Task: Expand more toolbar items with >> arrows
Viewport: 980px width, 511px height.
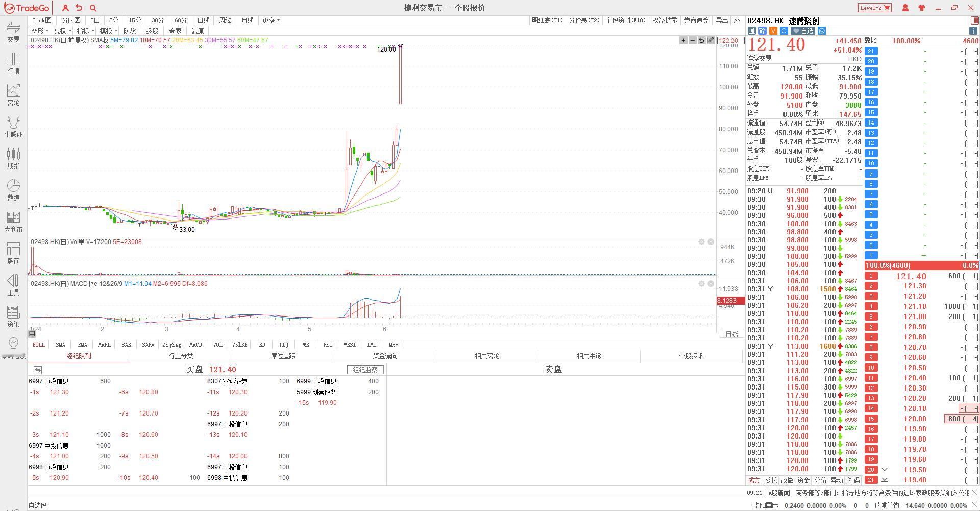Action: tap(737, 20)
